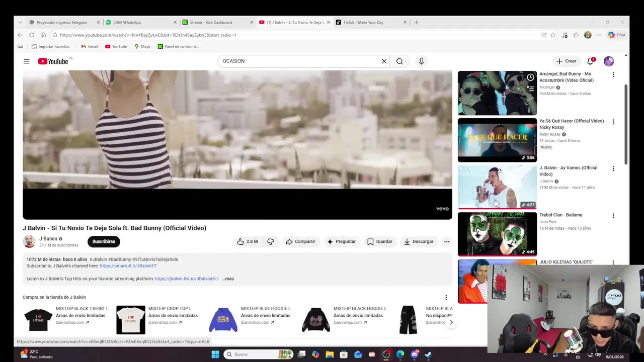This screenshot has width=644, height=362.
Task: Add this page to favorites star
Action: [x=553, y=35]
